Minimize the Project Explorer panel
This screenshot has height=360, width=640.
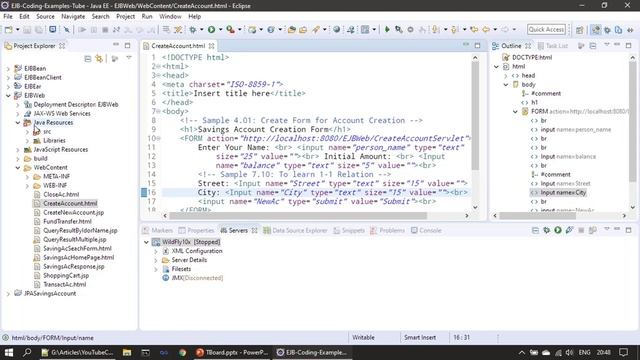(x=116, y=45)
